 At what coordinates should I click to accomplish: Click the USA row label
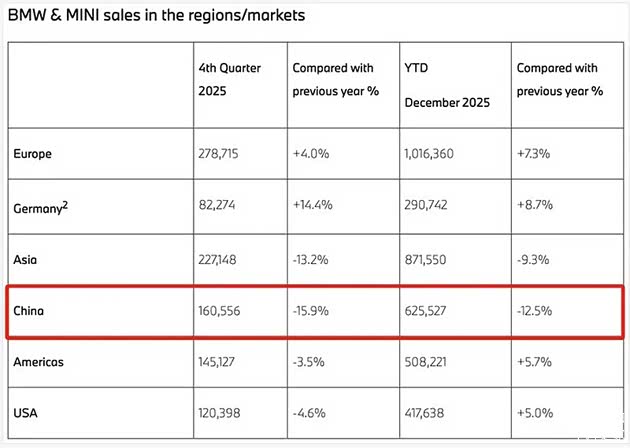(x=27, y=414)
